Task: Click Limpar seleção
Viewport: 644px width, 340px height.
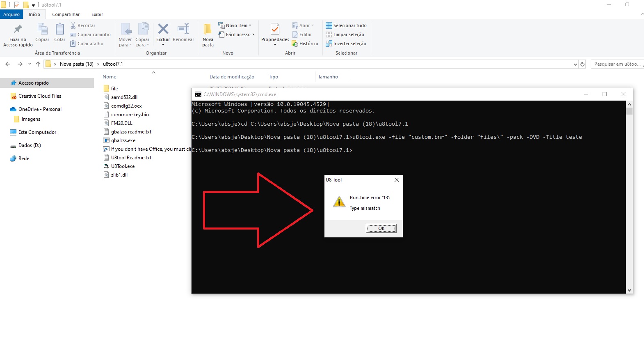Action: [x=345, y=34]
